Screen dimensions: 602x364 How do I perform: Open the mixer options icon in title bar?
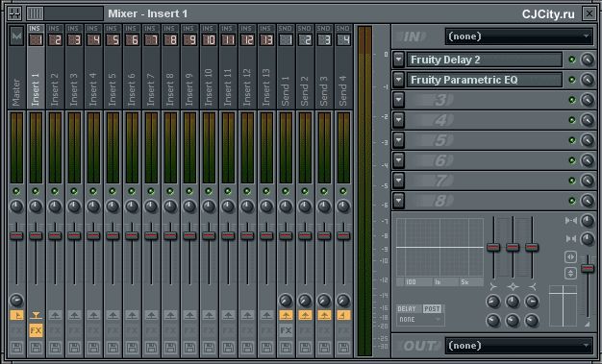(x=14, y=13)
